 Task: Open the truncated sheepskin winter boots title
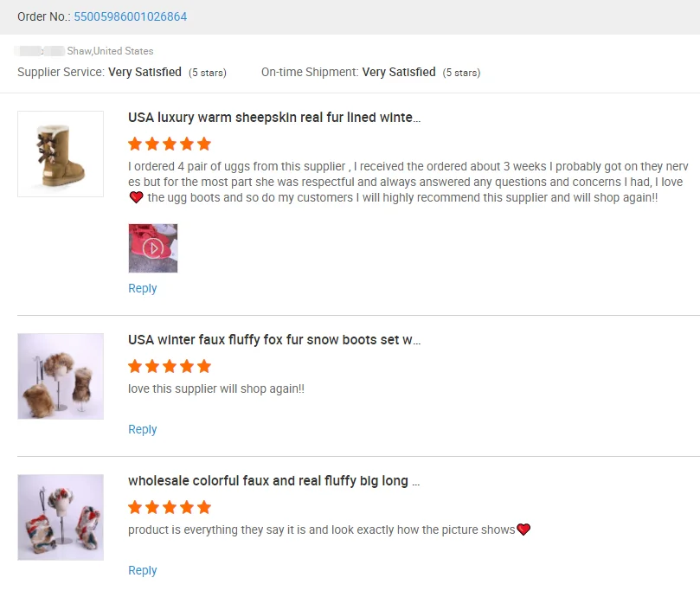273,117
